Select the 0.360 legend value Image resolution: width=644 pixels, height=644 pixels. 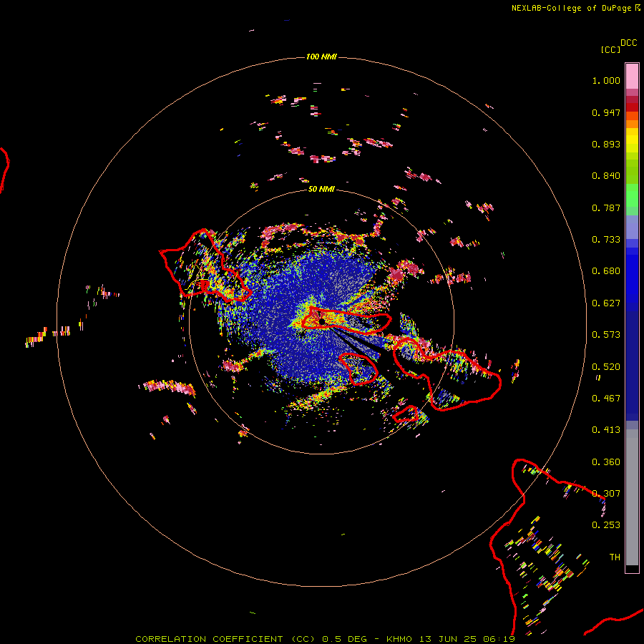[x=606, y=462]
